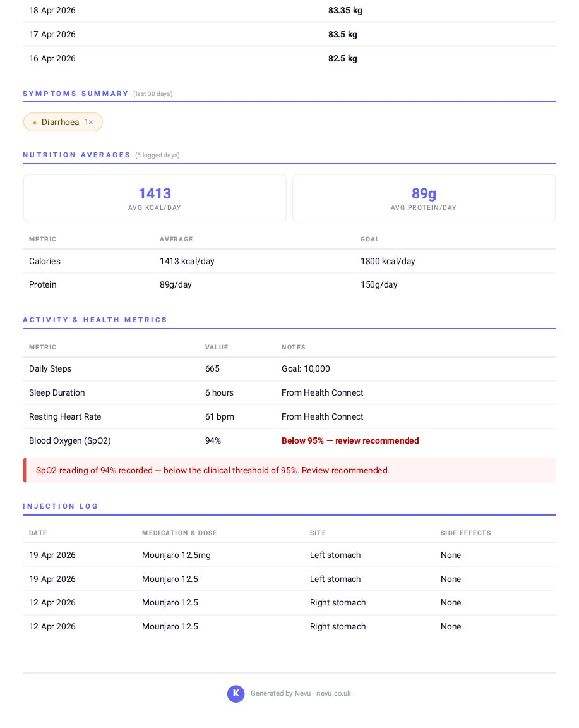This screenshot has height=728, width=579.
Task: Click the Site column header
Action: pos(318,533)
